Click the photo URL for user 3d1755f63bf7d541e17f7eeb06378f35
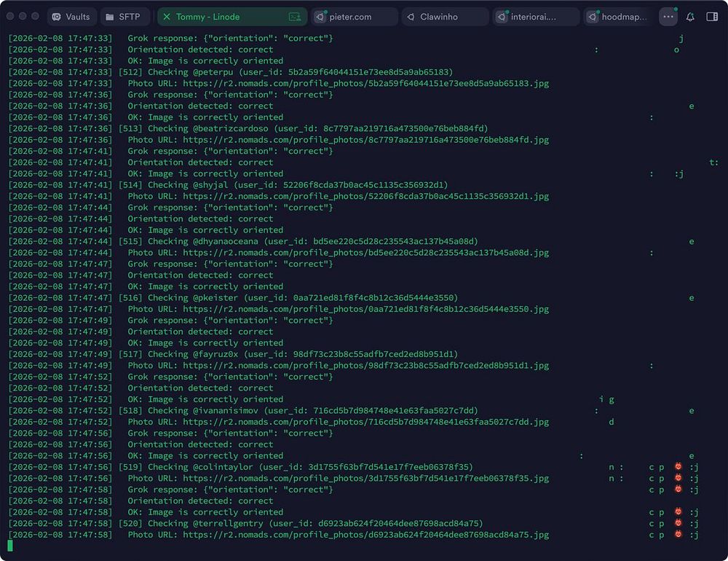 click(366, 478)
